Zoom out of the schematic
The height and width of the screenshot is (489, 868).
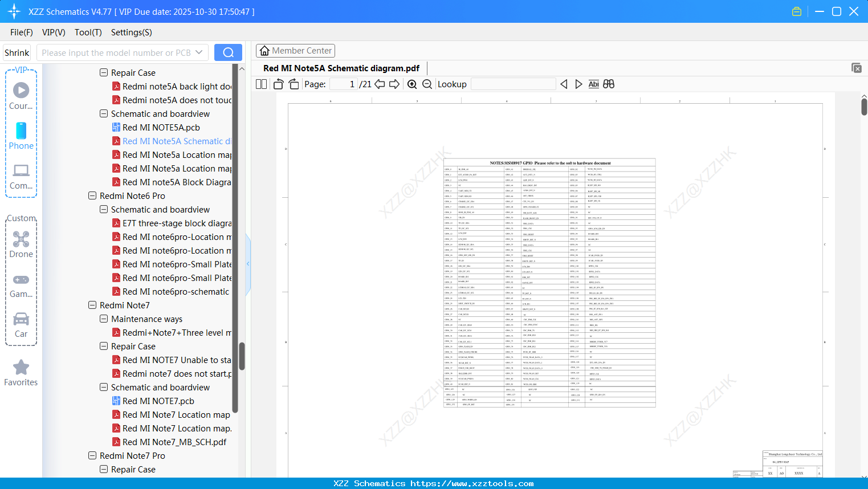click(427, 84)
